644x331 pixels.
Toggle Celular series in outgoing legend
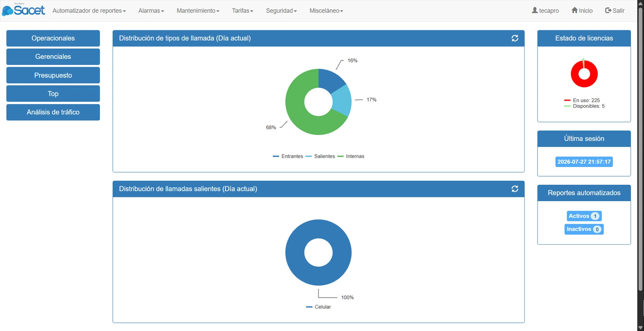pyautogui.click(x=319, y=307)
